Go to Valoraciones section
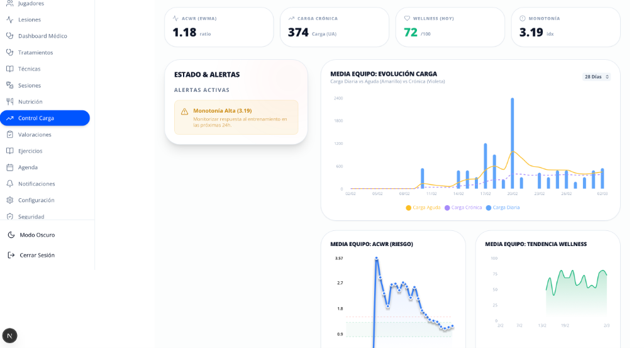This screenshot has width=644, height=348. [x=35, y=135]
